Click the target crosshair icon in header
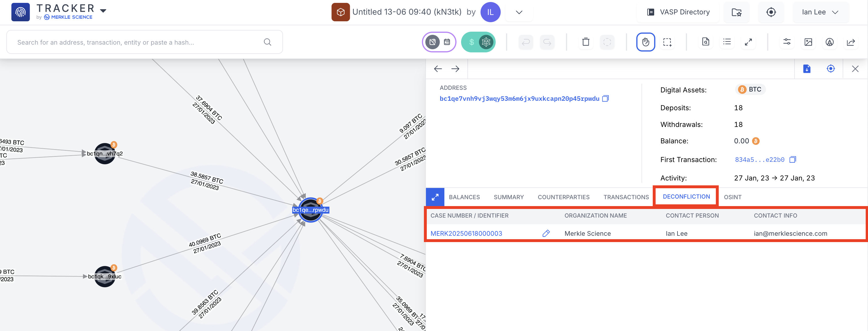This screenshot has height=331, width=868. pos(771,12)
